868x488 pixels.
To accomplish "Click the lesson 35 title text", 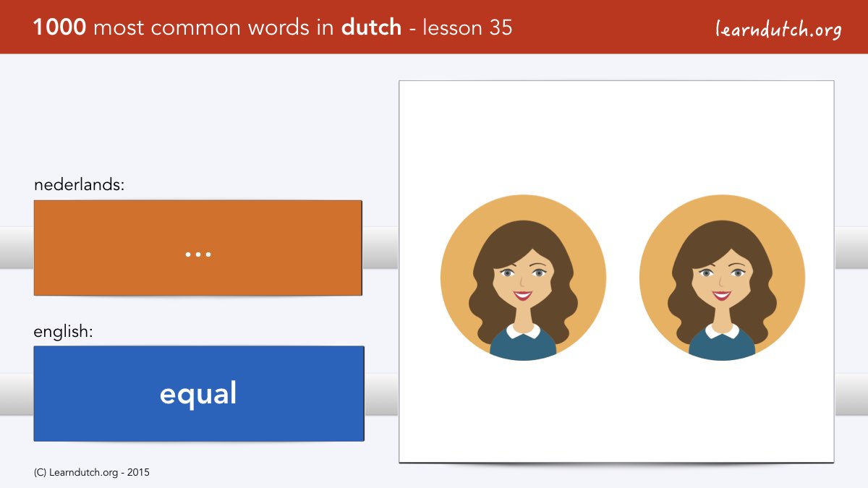I will [273, 27].
